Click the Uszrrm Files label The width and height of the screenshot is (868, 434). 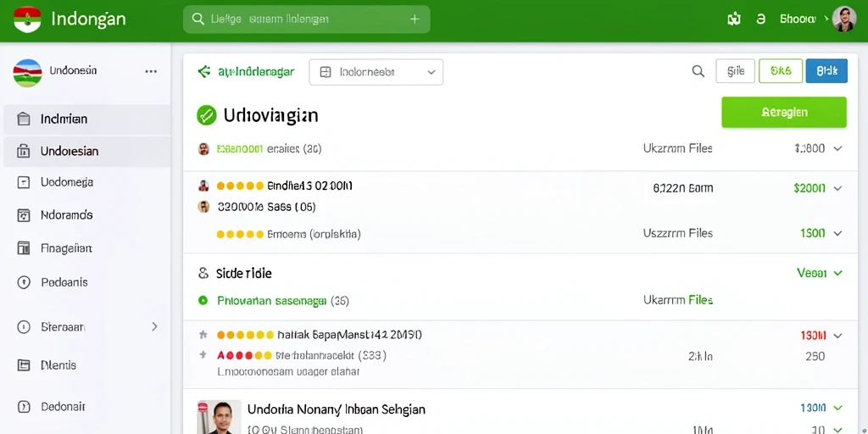677,234
